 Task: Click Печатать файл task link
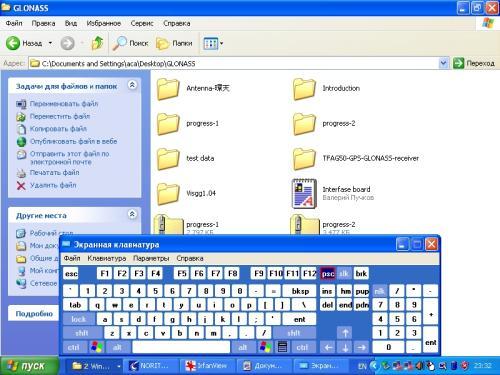(55, 173)
